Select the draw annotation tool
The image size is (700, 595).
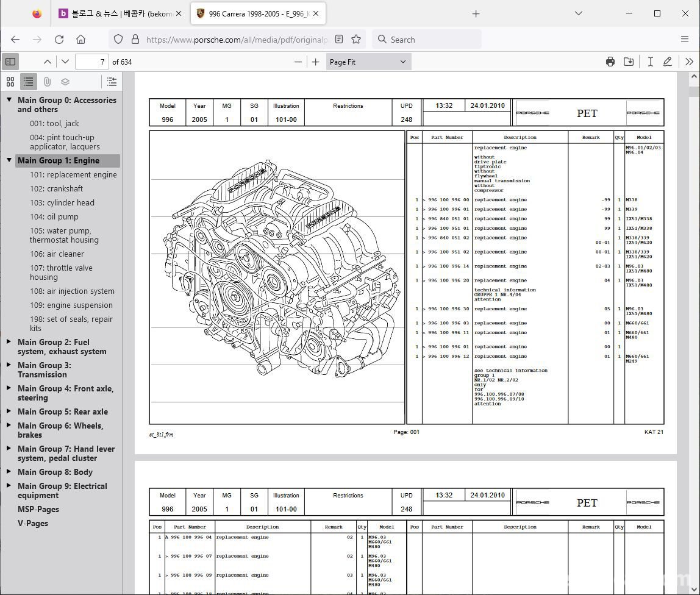(668, 62)
